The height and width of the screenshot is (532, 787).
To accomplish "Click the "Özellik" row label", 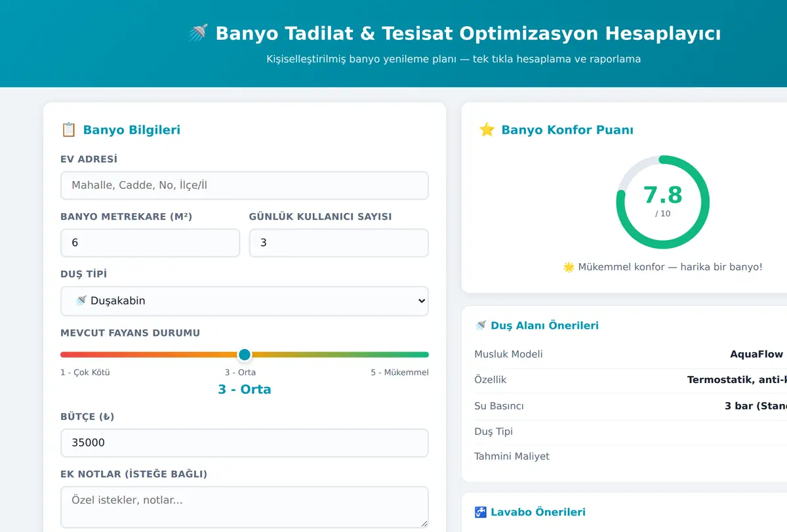I will 491,380.
